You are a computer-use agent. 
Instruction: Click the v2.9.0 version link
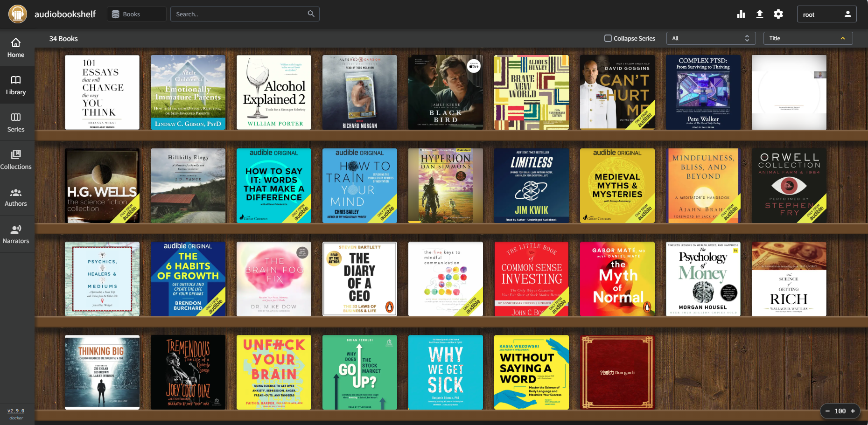[16, 411]
